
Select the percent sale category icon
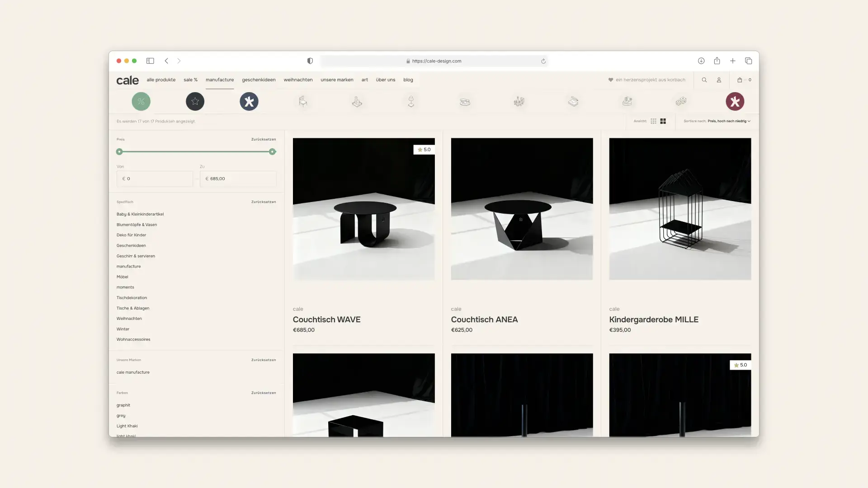tap(141, 101)
